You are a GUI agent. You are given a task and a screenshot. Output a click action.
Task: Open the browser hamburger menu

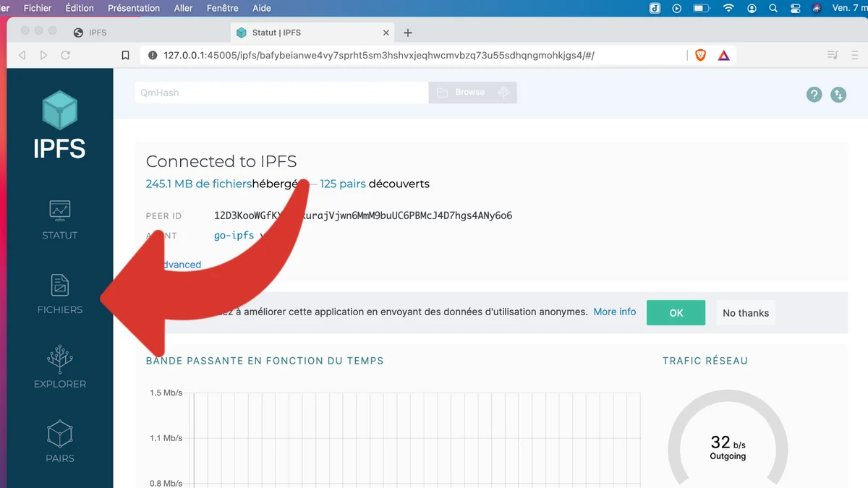(x=855, y=55)
